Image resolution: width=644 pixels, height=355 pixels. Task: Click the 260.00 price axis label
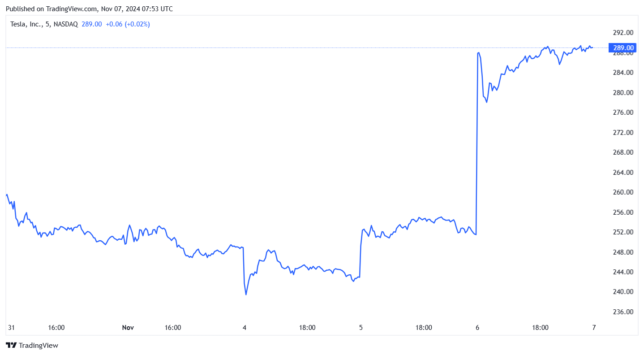pos(623,192)
